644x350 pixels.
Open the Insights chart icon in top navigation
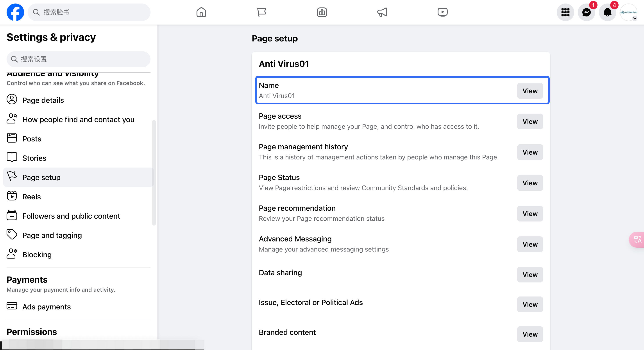point(322,12)
